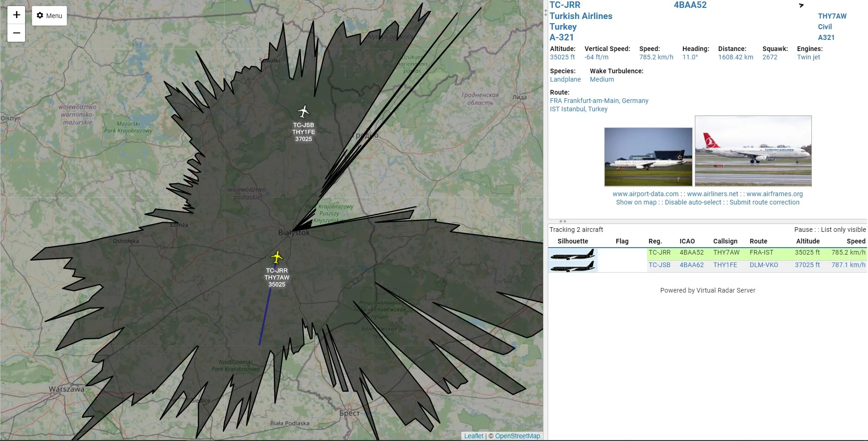This screenshot has height=441, width=868.
Task: Click the TC-JSB aircraft silhouette in list
Action: (572, 266)
